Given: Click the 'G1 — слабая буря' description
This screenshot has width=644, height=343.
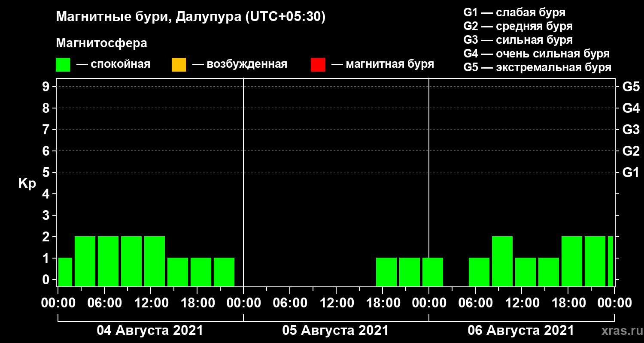Looking at the screenshot, I should coord(514,12).
